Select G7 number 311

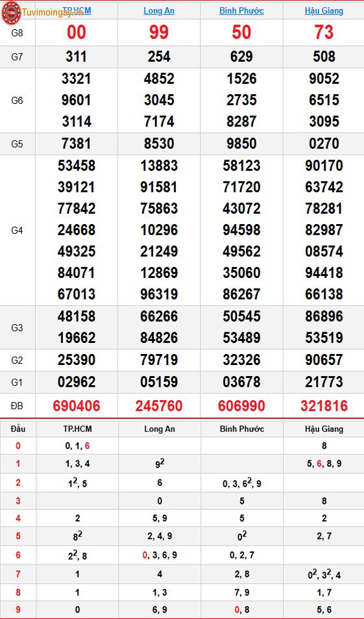click(x=76, y=57)
